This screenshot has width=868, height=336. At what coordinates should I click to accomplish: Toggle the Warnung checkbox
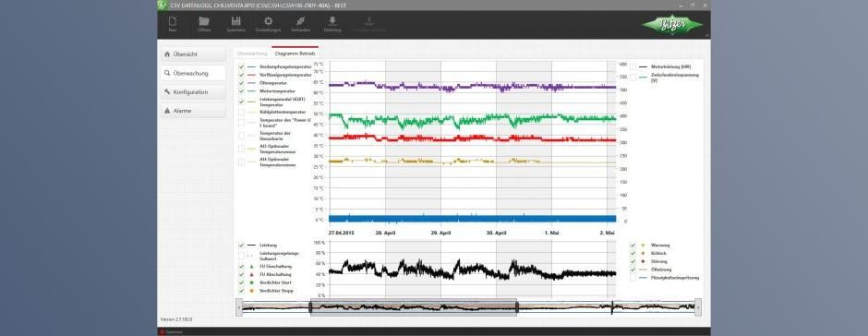pos(633,245)
